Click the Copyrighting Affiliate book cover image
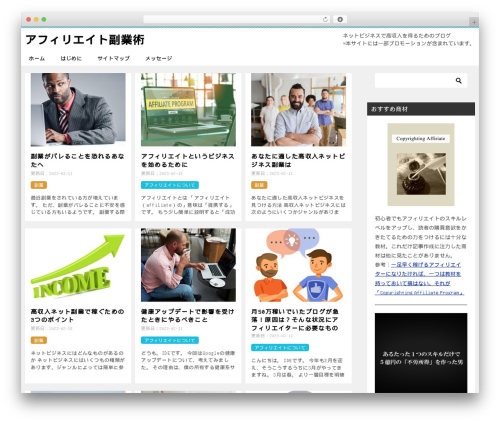The image size is (500, 423). pyautogui.click(x=421, y=164)
